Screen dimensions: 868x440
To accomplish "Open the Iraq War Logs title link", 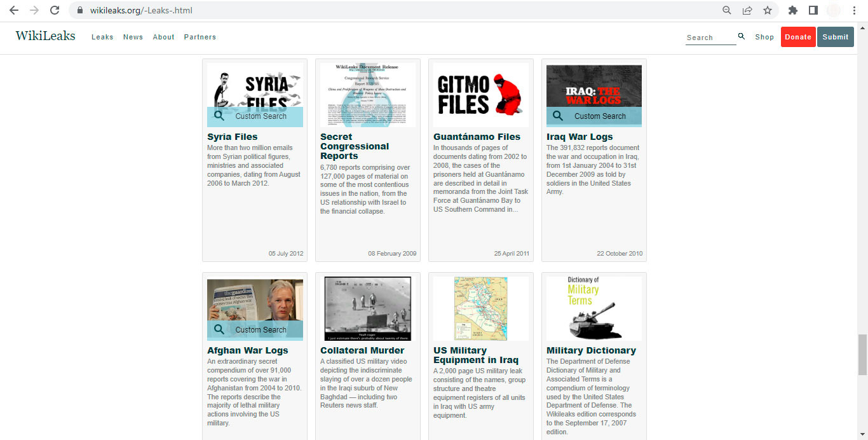I will coord(580,137).
